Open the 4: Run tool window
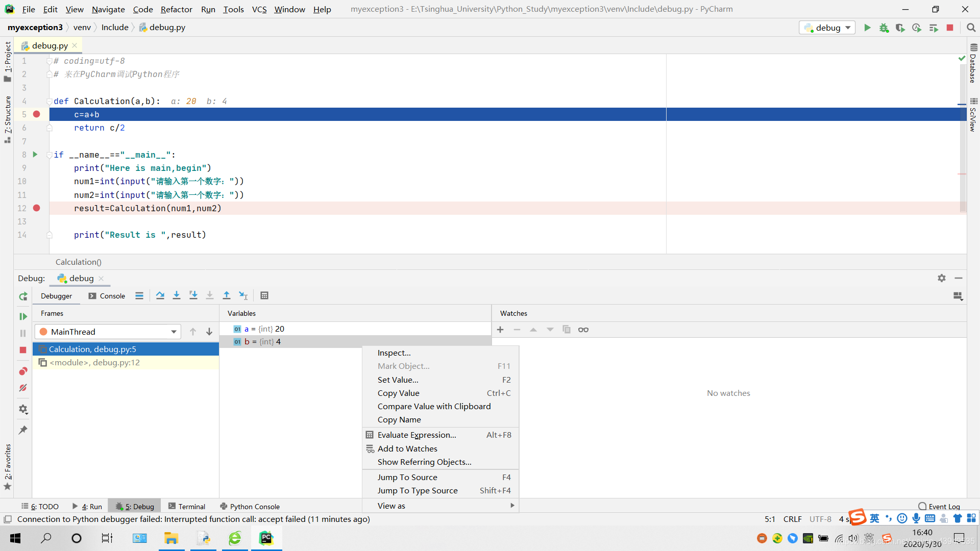 point(87,507)
